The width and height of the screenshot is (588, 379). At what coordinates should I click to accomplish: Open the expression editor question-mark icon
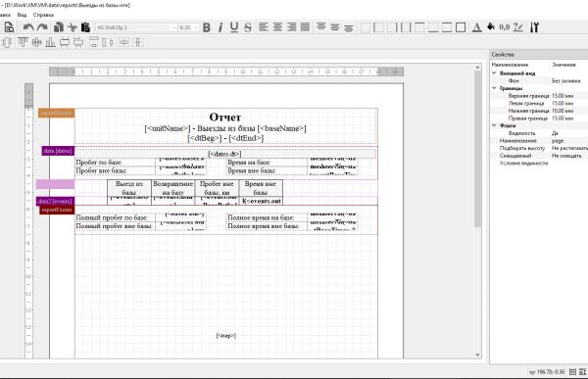point(517,27)
